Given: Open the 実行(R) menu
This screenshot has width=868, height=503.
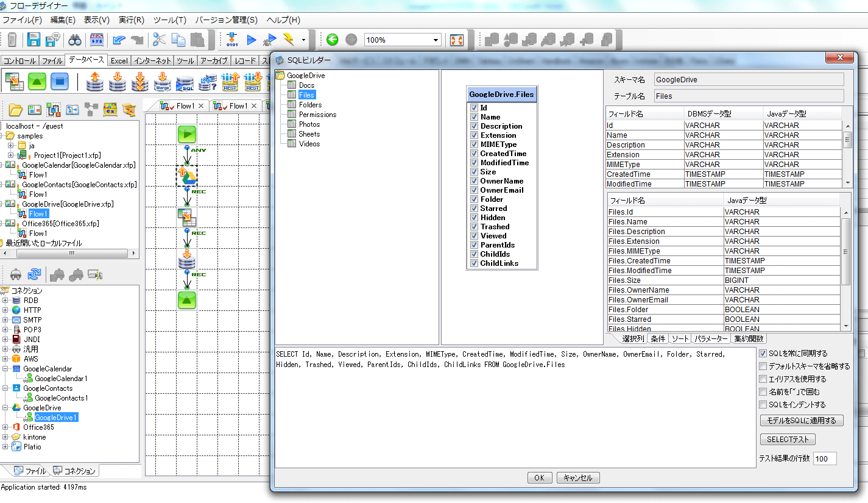Looking at the screenshot, I should pyautogui.click(x=131, y=20).
